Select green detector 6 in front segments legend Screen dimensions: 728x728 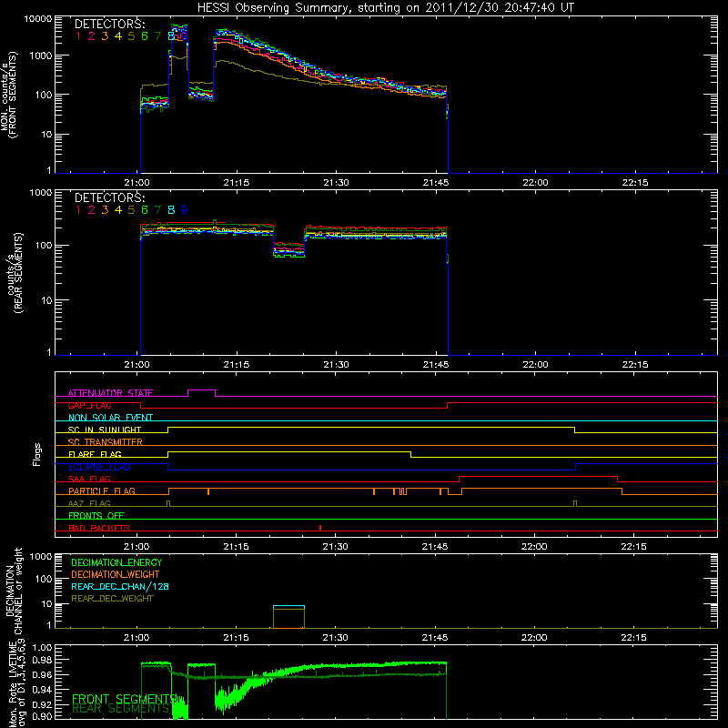[145, 35]
